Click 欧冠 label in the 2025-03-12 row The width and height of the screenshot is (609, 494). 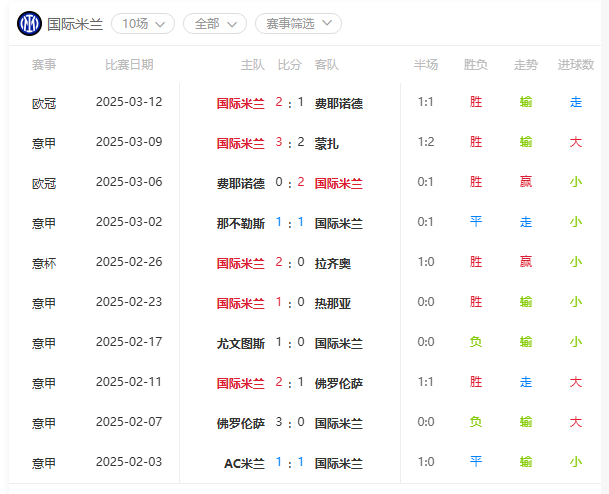(x=44, y=103)
